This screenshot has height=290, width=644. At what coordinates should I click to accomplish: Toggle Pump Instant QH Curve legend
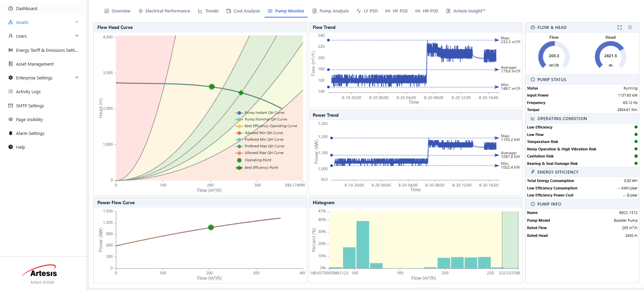point(260,113)
